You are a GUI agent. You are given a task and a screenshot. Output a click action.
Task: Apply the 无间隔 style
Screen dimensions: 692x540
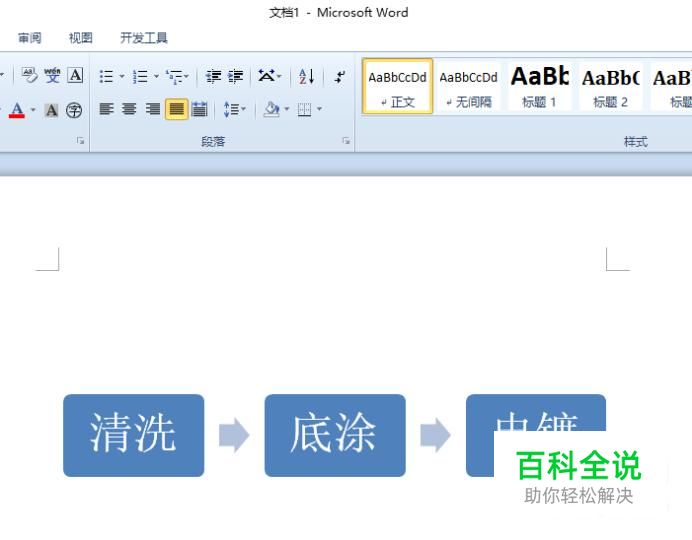468,86
